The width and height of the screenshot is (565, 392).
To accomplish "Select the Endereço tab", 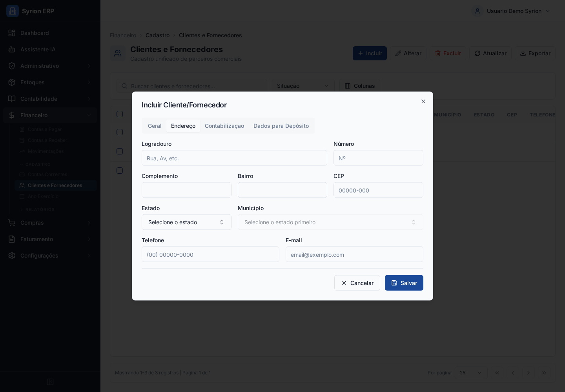I will tap(183, 126).
